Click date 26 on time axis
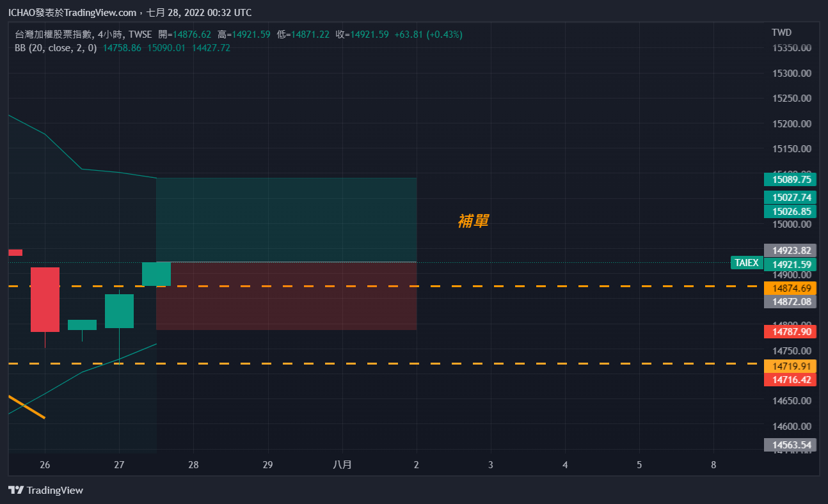Viewport: 828px width, 504px height. pyautogui.click(x=45, y=465)
